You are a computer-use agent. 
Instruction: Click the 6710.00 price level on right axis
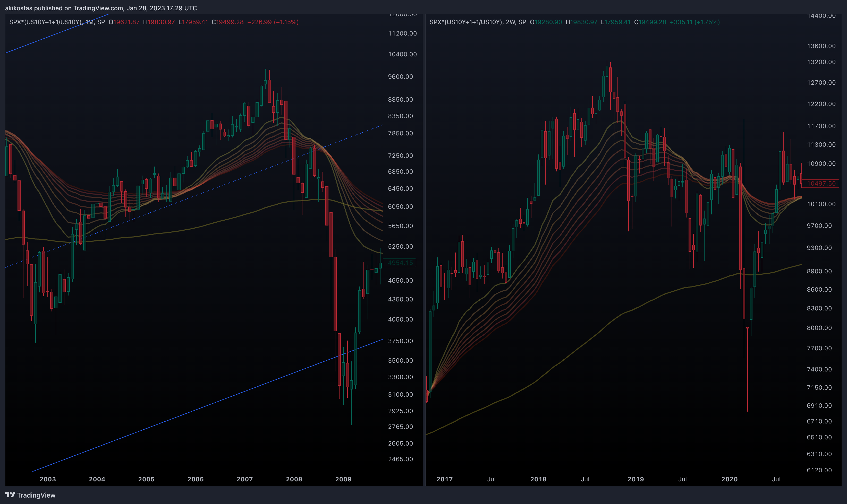(x=819, y=421)
